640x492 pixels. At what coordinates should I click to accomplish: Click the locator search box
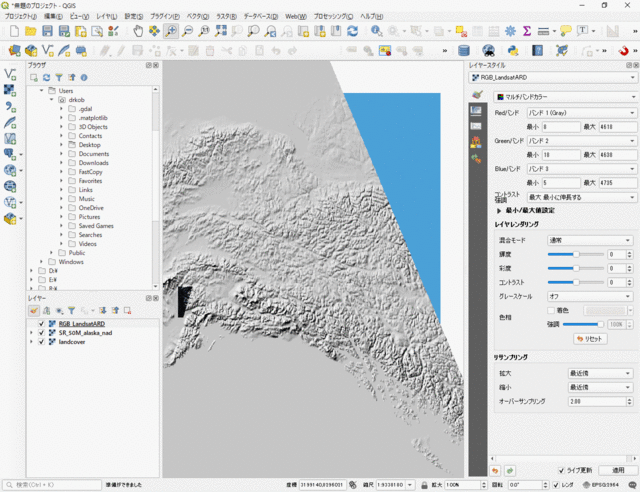[52, 485]
